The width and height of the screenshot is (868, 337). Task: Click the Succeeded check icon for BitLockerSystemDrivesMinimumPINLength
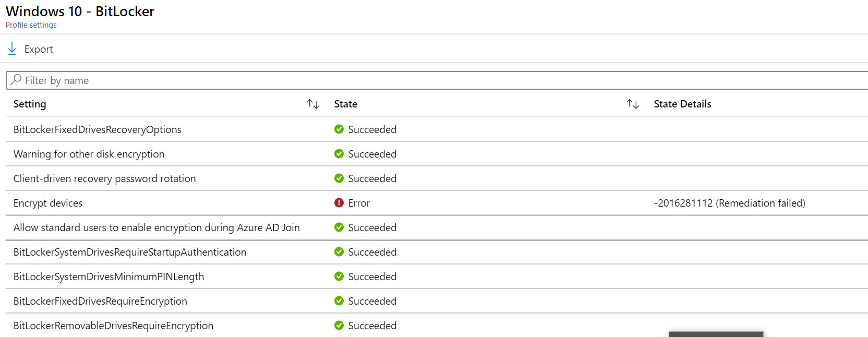pos(340,276)
